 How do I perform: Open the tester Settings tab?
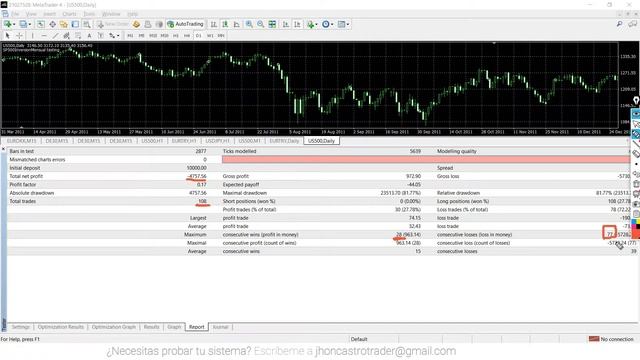click(20, 327)
